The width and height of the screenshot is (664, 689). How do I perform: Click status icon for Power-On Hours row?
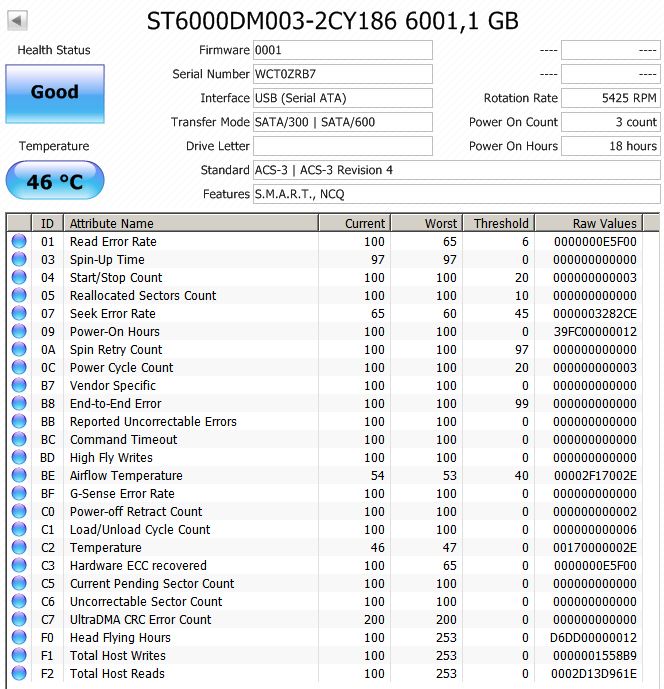click(19, 331)
